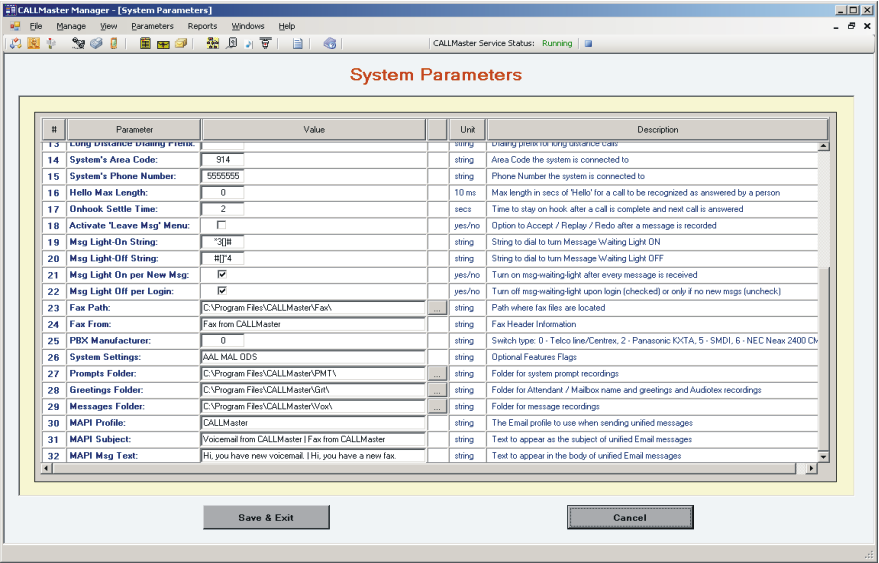Uncheck Msg Light On per New Msg
The width and height of the screenshot is (879, 563).
(x=222, y=274)
